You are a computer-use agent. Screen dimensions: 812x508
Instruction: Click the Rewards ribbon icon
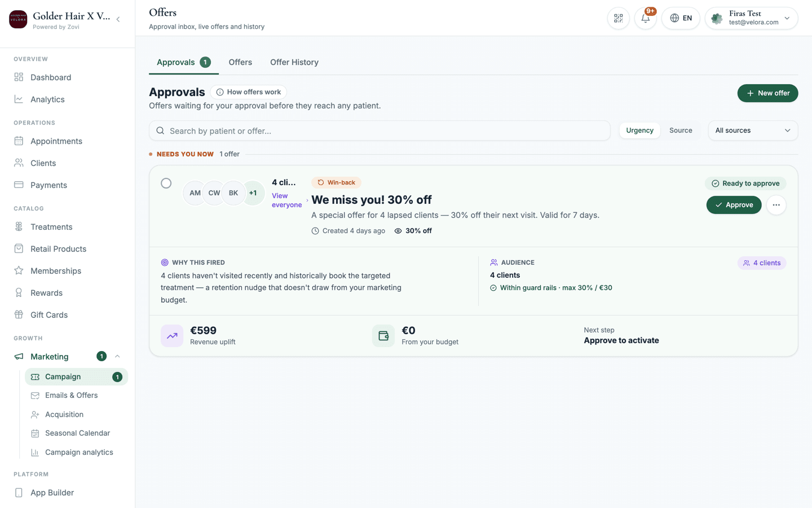point(19,292)
